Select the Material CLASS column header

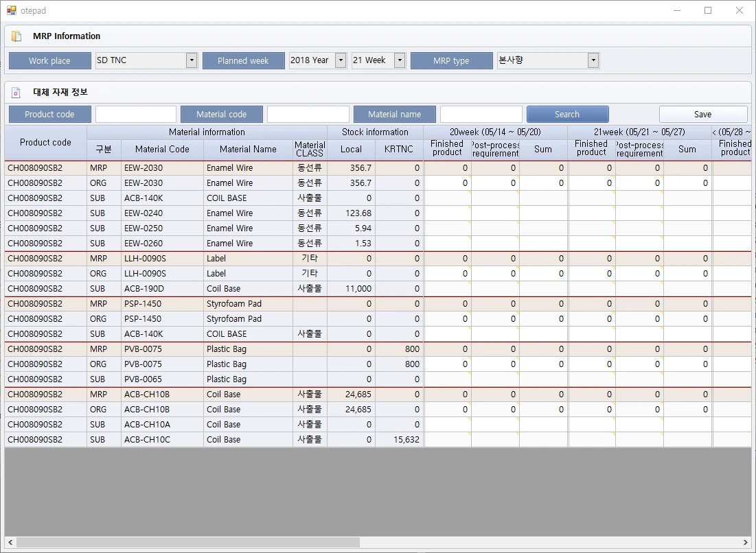310,150
